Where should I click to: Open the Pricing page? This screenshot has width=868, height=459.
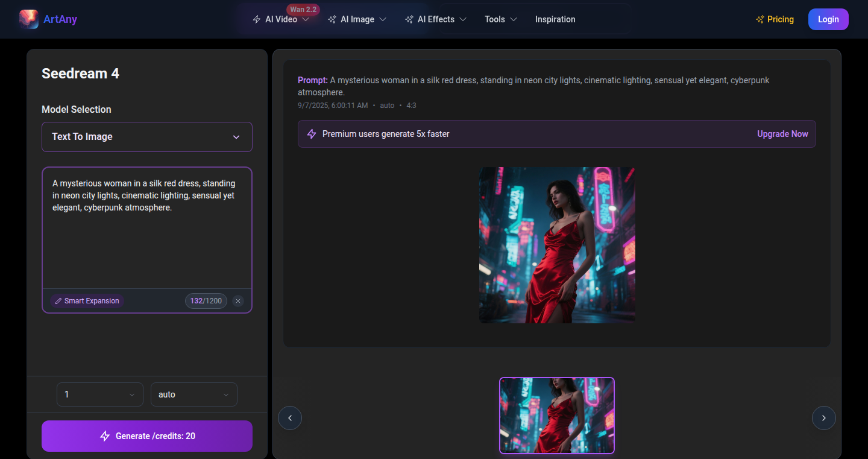775,19
